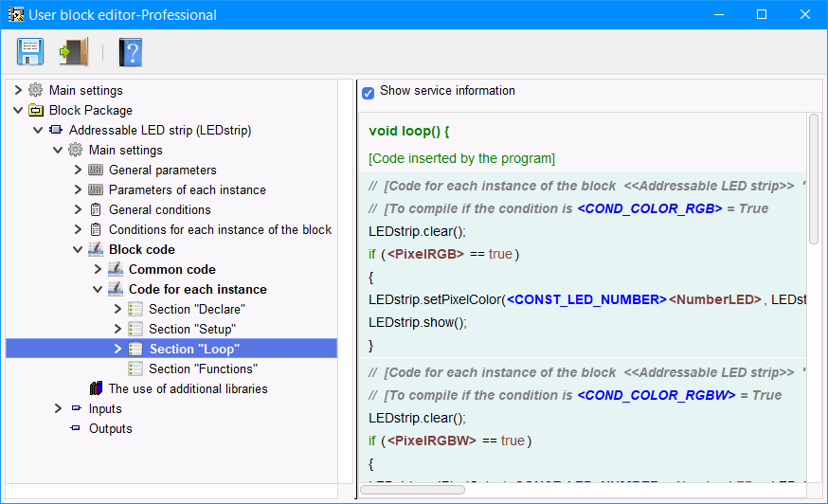This screenshot has height=504, width=828.
Task: Click the Addressable LED strip chip icon
Action: 56,131
